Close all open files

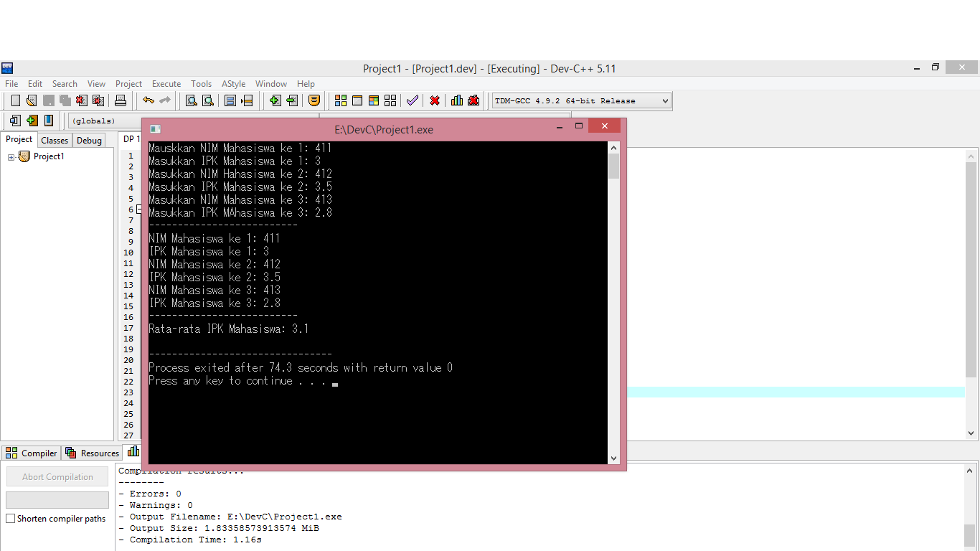tap(98, 100)
